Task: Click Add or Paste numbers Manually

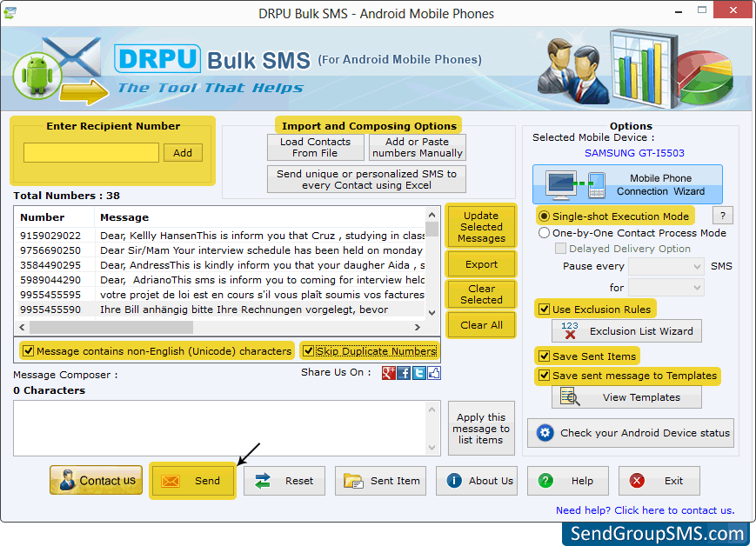Action: (417, 148)
